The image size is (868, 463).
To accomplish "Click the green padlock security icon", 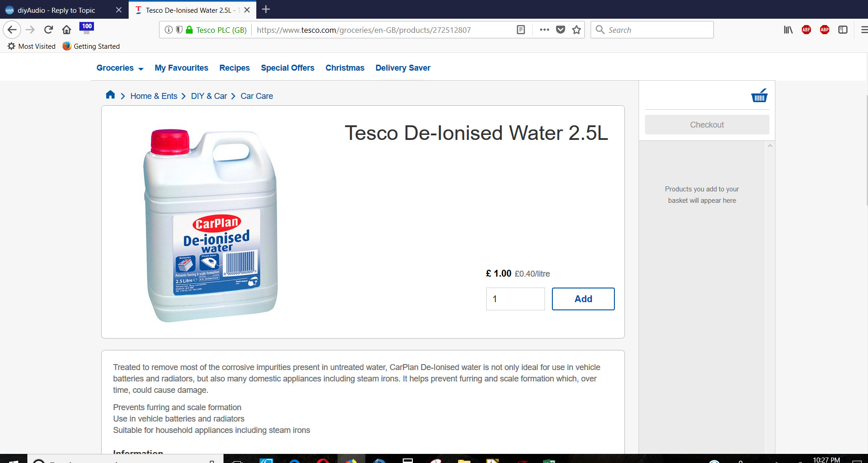I will pyautogui.click(x=189, y=30).
